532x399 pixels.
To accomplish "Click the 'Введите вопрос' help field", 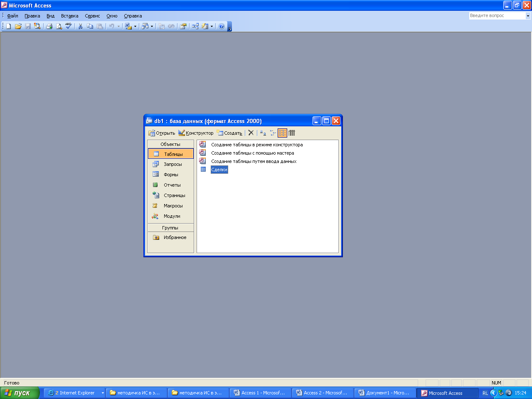I will pos(497,16).
